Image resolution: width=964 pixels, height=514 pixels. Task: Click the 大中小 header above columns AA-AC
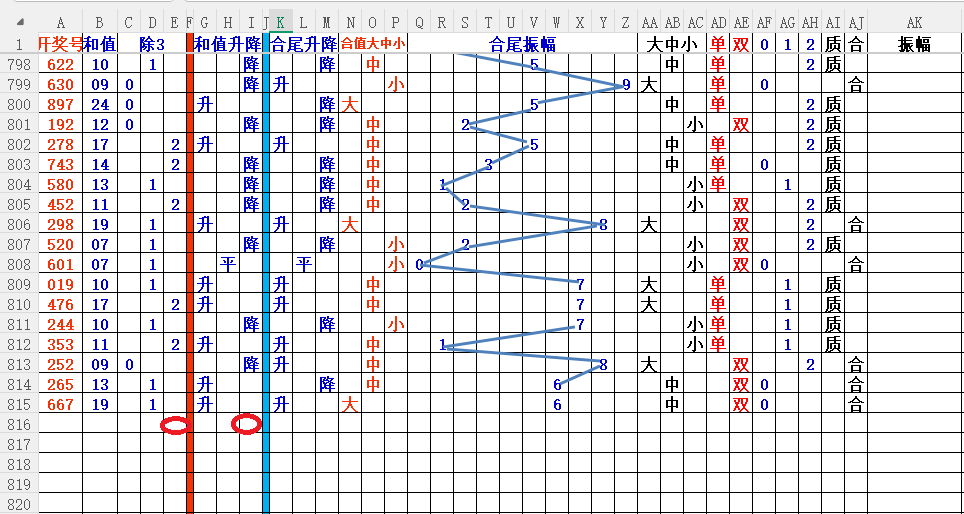coord(672,44)
